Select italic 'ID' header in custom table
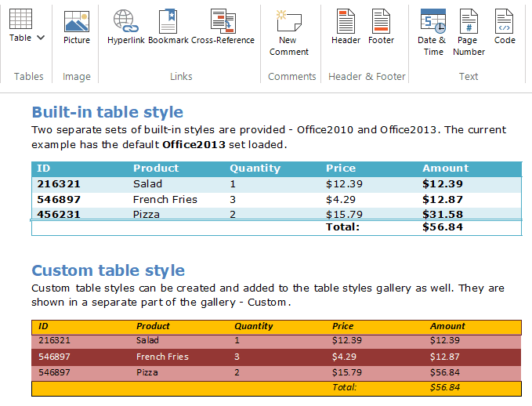Screen dimensions: 532x406 point(43,326)
